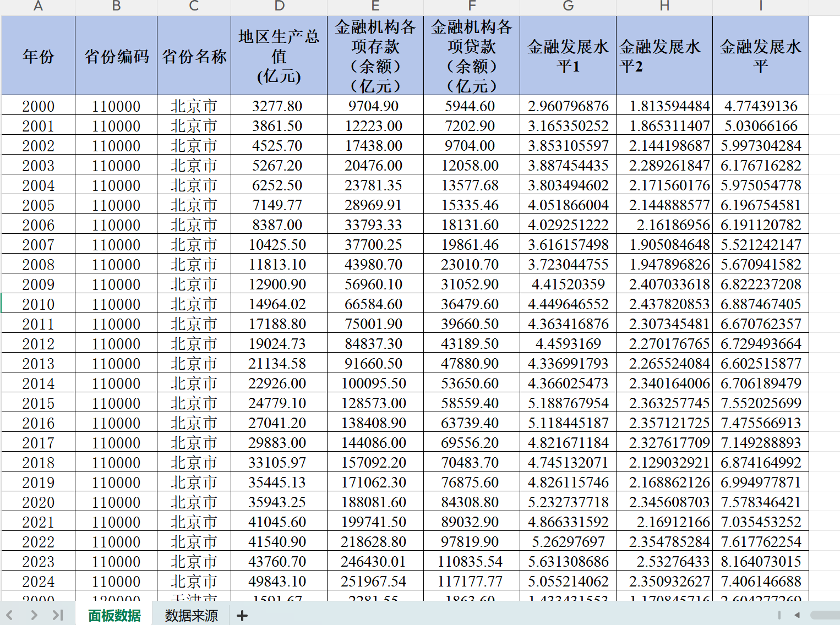The width and height of the screenshot is (840, 625).
Task: Go to the previous sheet using the left arrow
Action: tap(9, 615)
